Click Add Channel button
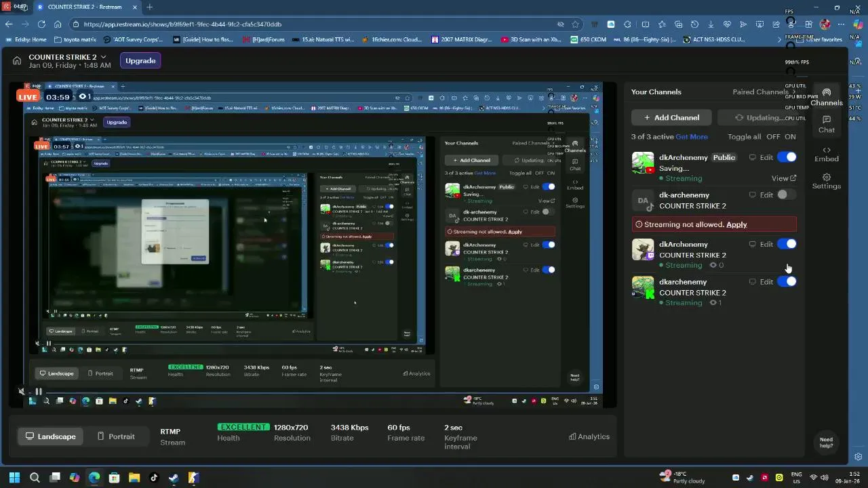The width and height of the screenshot is (868, 488). (x=671, y=117)
